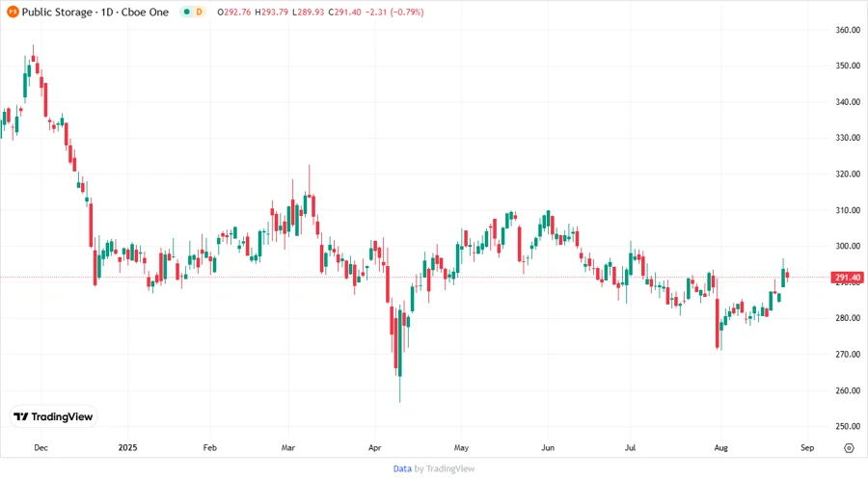Click the high value H293.79
868x480 pixels.
[x=271, y=12]
